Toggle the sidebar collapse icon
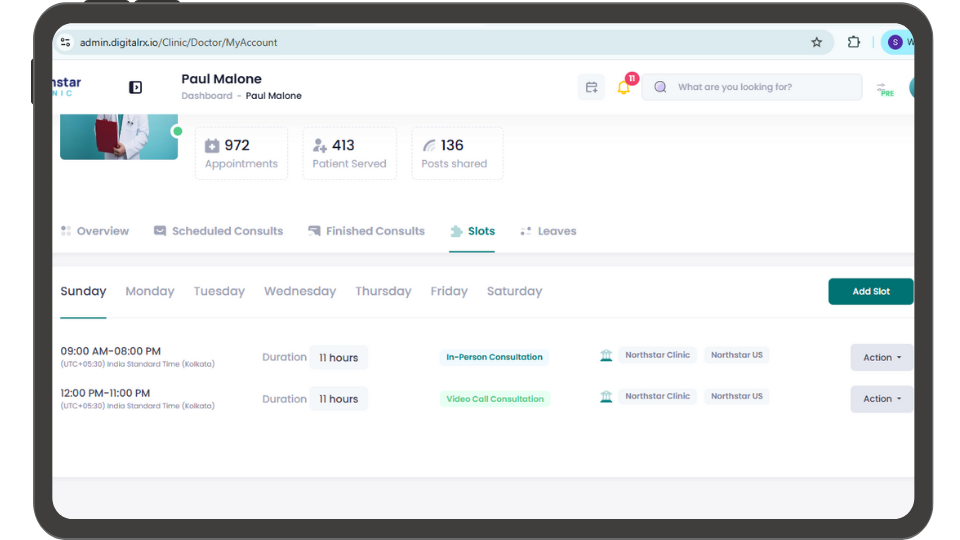This screenshot has width=960, height=540. click(x=135, y=88)
